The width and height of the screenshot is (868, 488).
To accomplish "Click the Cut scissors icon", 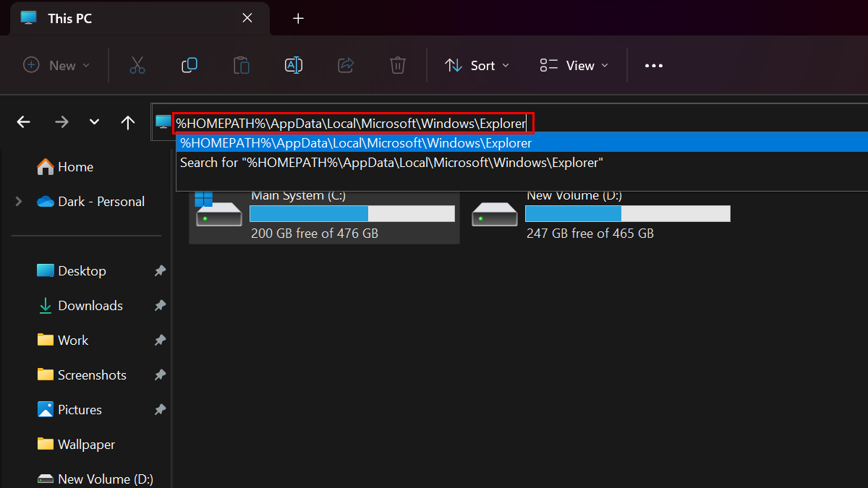I will click(137, 66).
